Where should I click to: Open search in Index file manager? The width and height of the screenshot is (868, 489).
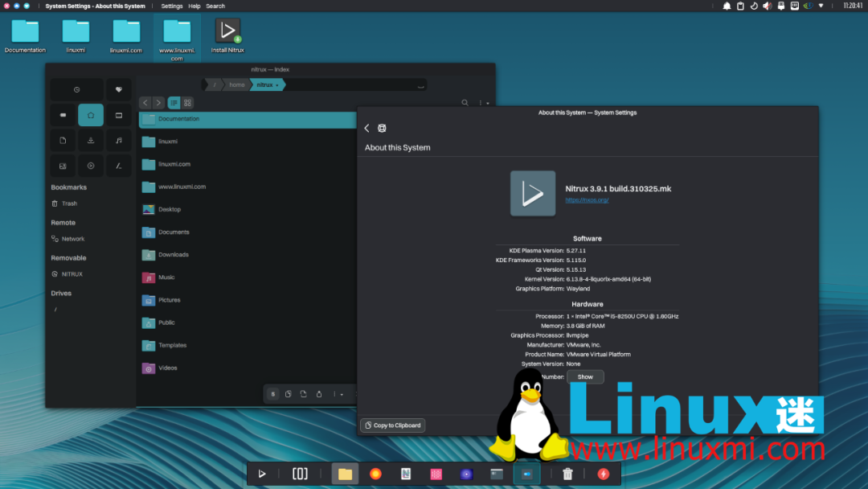click(x=465, y=102)
